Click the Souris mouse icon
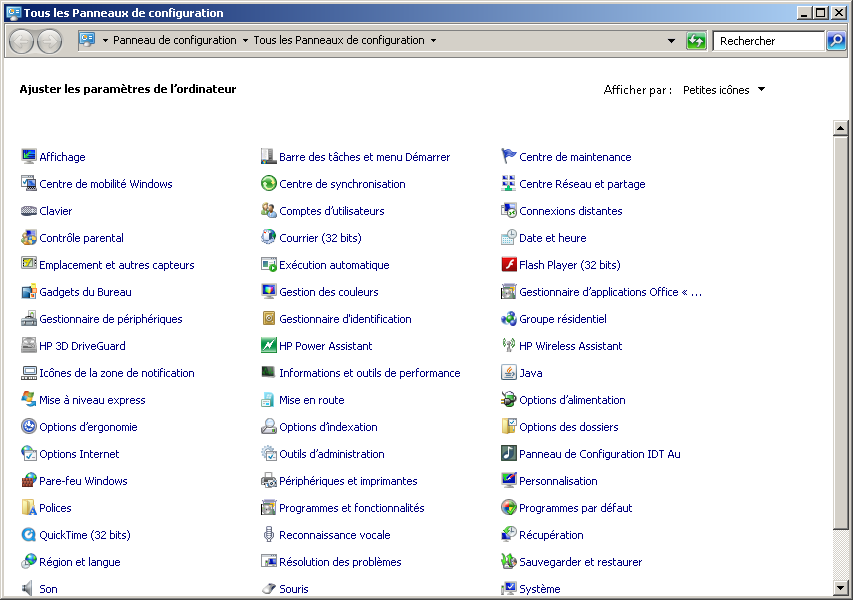Screen dimensions: 853x600 pyautogui.click(x=269, y=589)
